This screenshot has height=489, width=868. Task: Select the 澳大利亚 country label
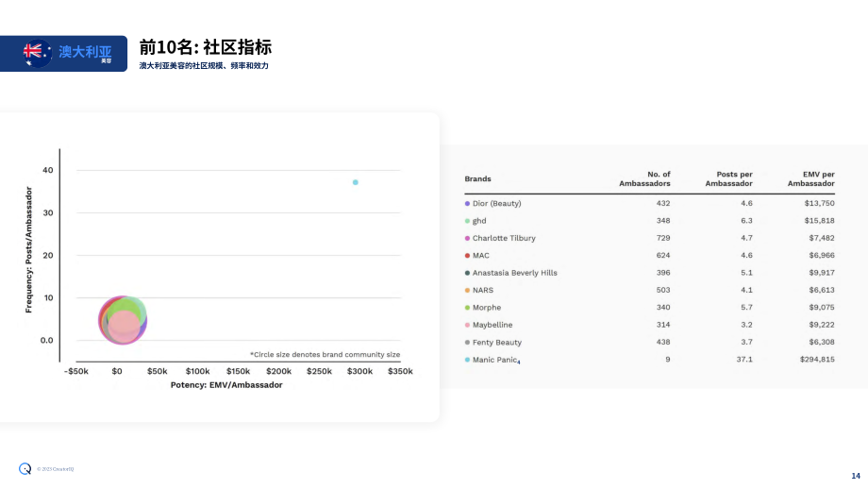(85, 52)
